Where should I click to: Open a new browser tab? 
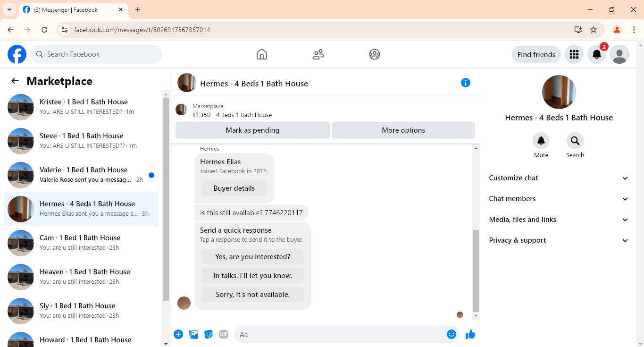[x=138, y=9]
